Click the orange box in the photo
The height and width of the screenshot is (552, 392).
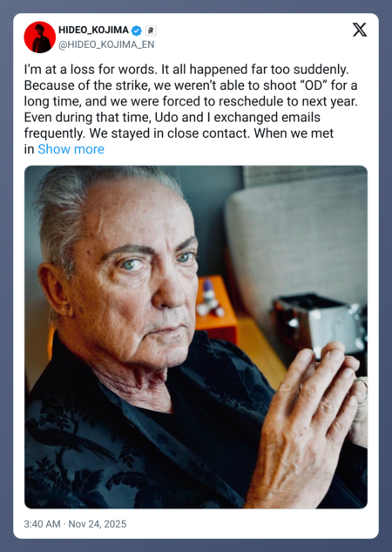(216, 310)
